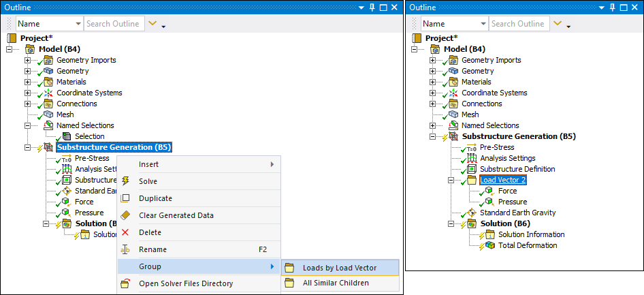Click Model (B4) icon in right Outline
Viewport: 644px width, 295px height.
[436, 49]
